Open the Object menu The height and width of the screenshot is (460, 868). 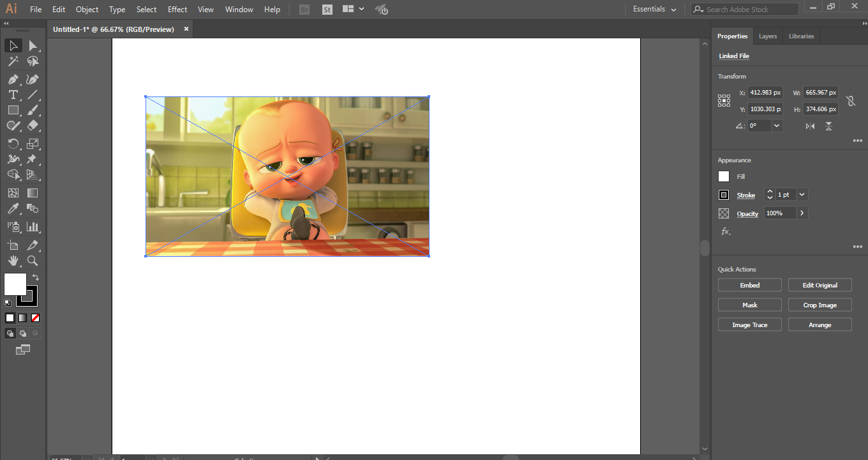click(87, 9)
